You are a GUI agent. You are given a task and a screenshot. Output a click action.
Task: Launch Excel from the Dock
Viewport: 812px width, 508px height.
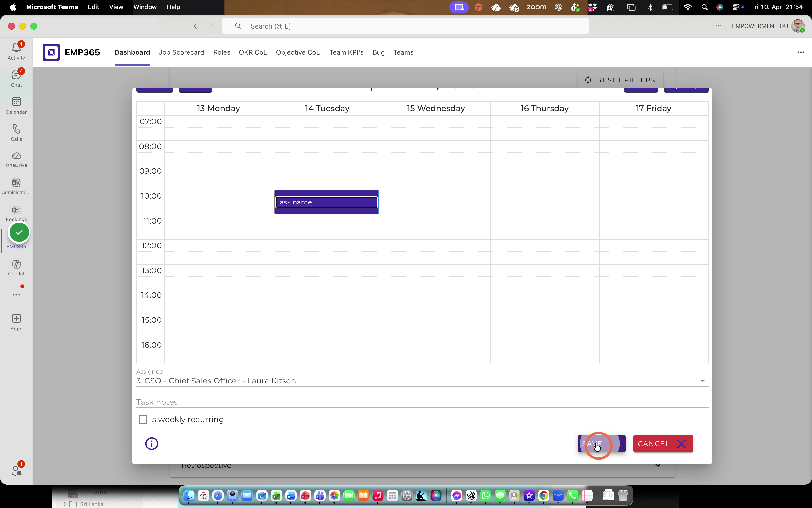click(276, 496)
